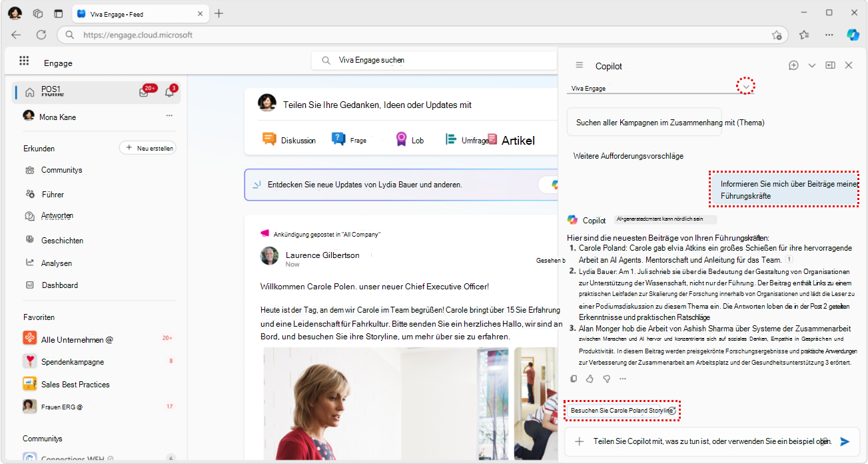868x464 pixels.
Task: Open the browser favorites list icon
Action: 804,35
